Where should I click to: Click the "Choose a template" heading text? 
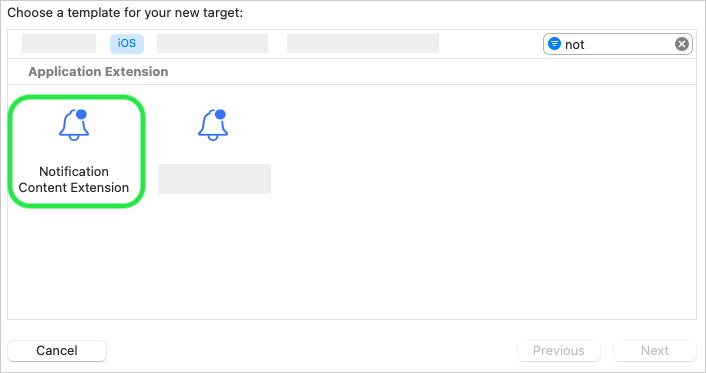point(125,13)
